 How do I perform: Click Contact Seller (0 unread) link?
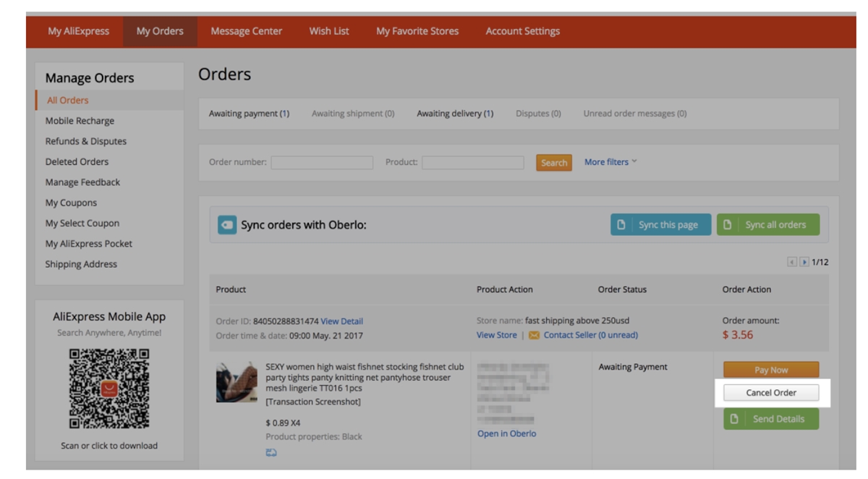click(591, 336)
